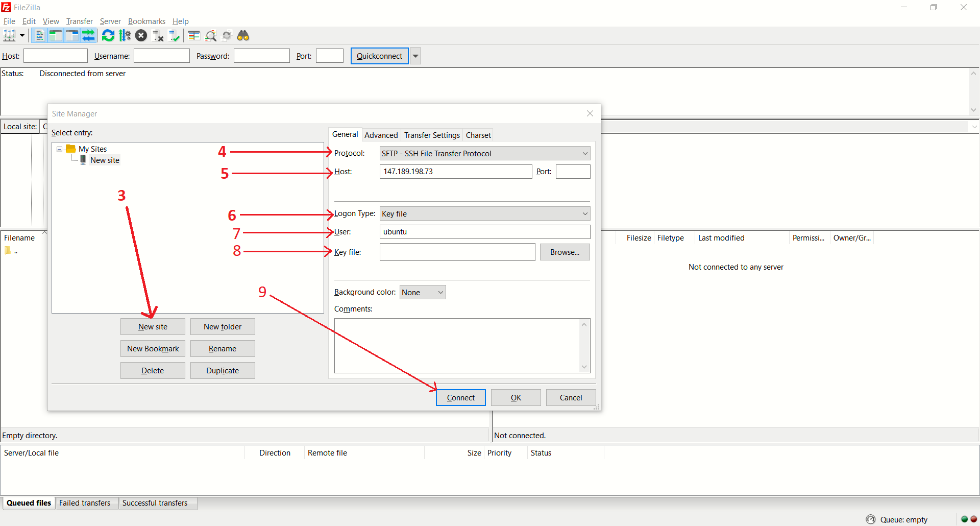
Task: Click the reconnect to last server icon
Action: pos(174,36)
